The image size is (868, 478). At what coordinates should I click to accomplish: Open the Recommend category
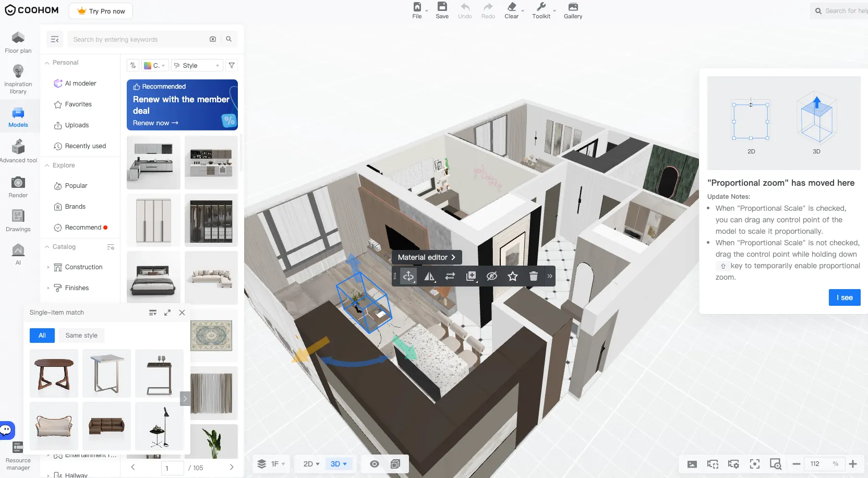pos(81,228)
